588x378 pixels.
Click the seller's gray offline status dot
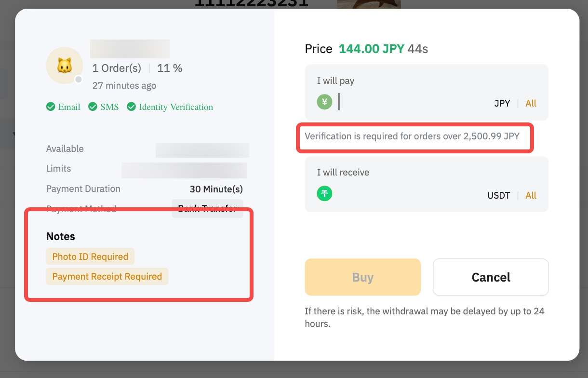(79, 80)
